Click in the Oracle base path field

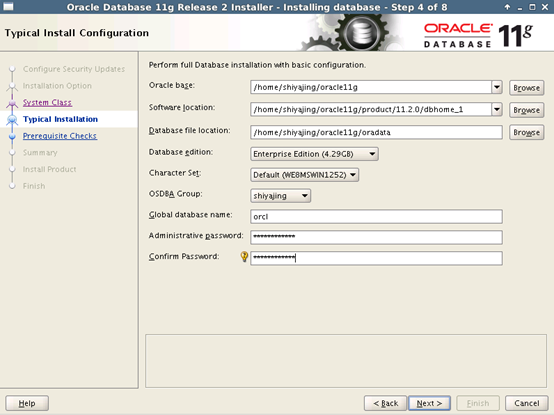[x=371, y=87]
